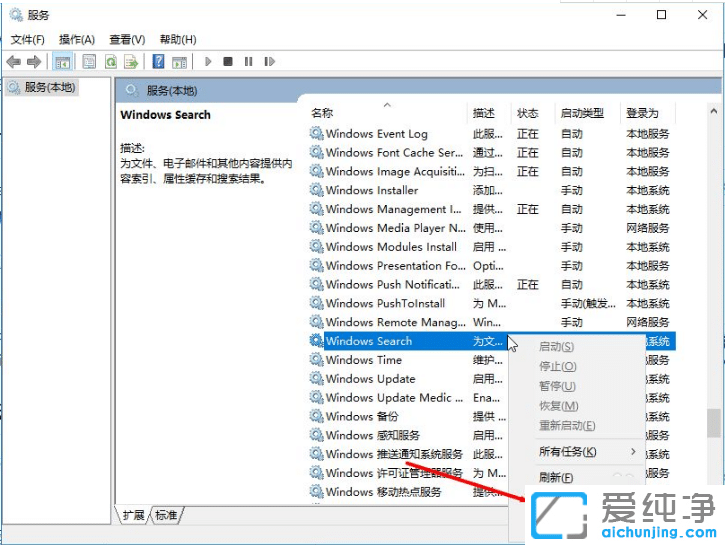This screenshot has width=725, height=545.
Task: Click the Windows Search heading in description pane
Action: click(x=165, y=115)
